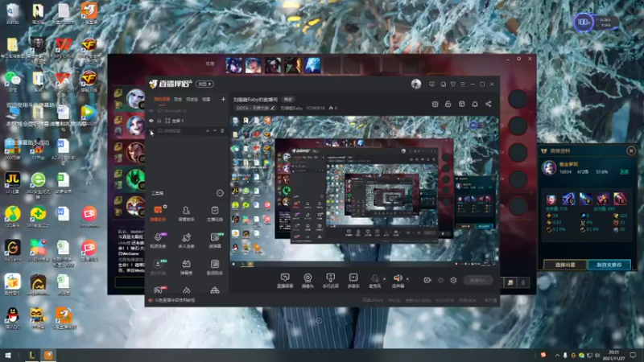
Task: Add a new scene with plus button
Action: (x=223, y=99)
